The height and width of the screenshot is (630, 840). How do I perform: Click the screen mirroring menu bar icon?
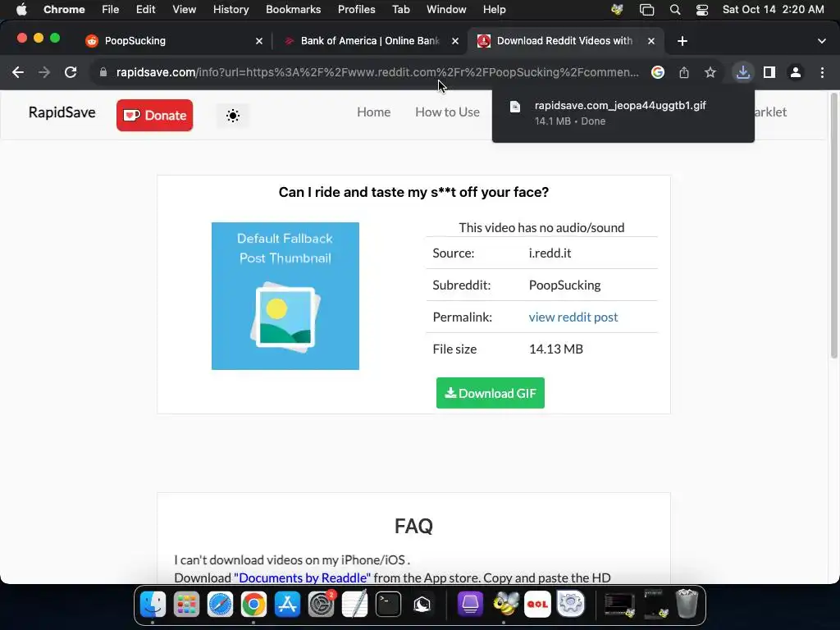(646, 10)
